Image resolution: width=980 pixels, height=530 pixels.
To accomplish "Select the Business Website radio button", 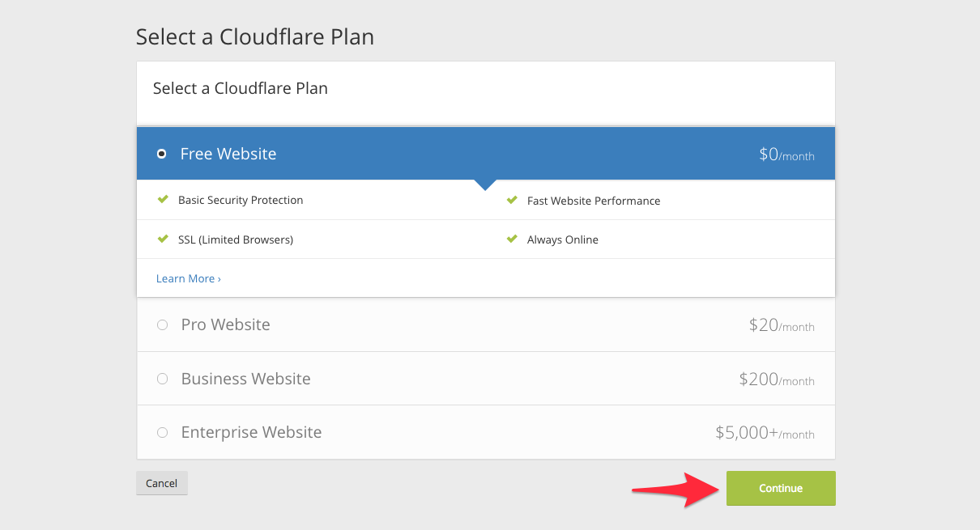I will tap(162, 379).
